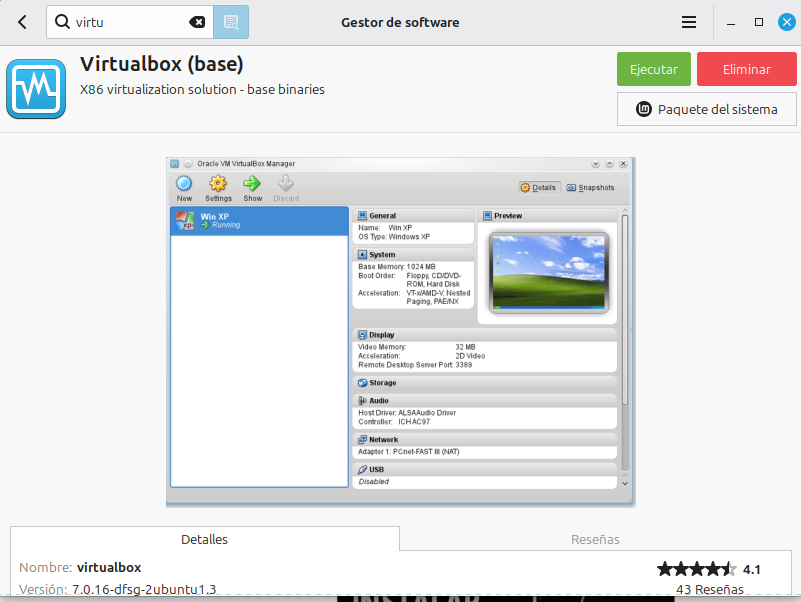The image size is (801, 602).
Task: Click the search box containing 'virtu'
Action: [x=130, y=22]
